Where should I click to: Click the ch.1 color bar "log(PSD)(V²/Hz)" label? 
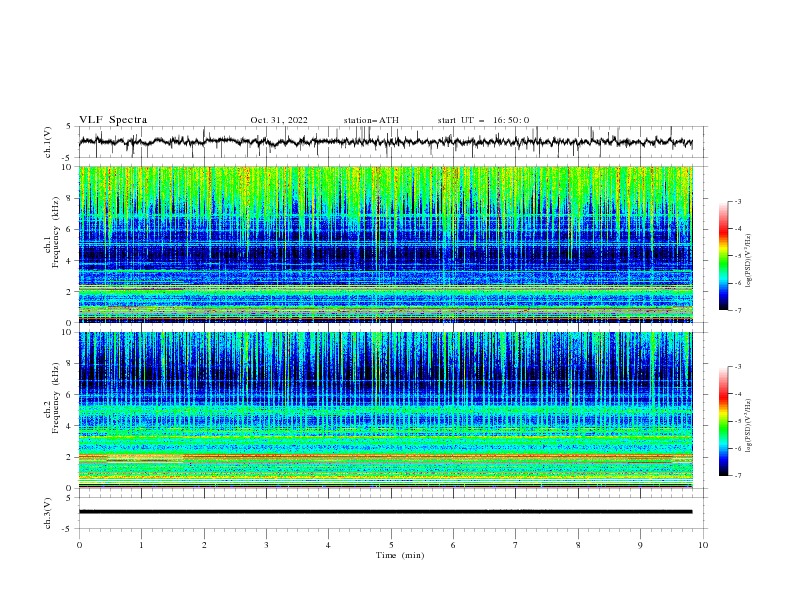[749, 261]
